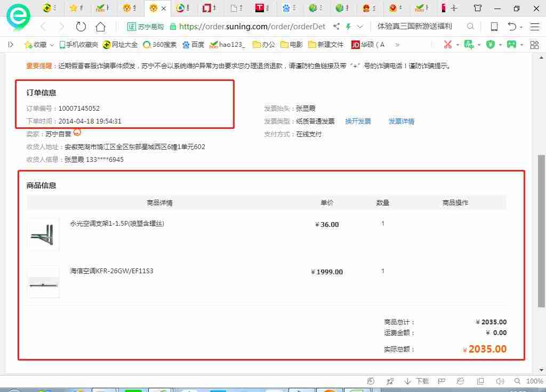Viewport: 546px width, 392px height.
Task: Click the 发票详情 link
Action: (x=401, y=121)
